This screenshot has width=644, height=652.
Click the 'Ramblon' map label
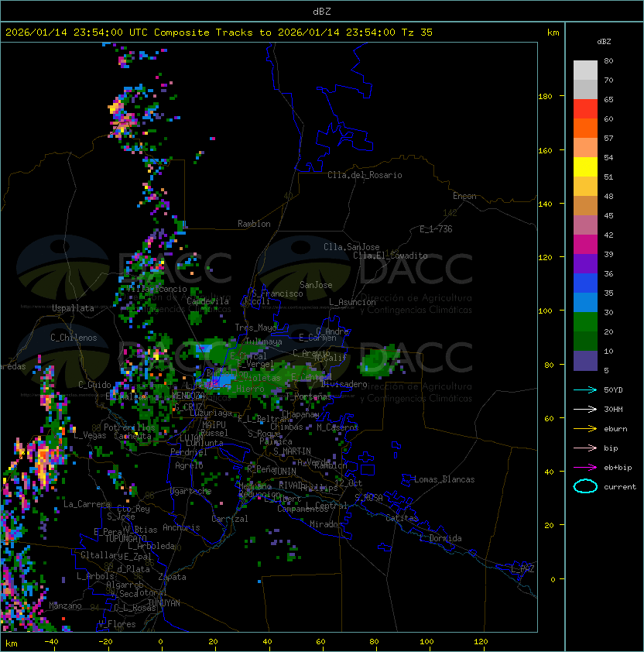(254, 224)
